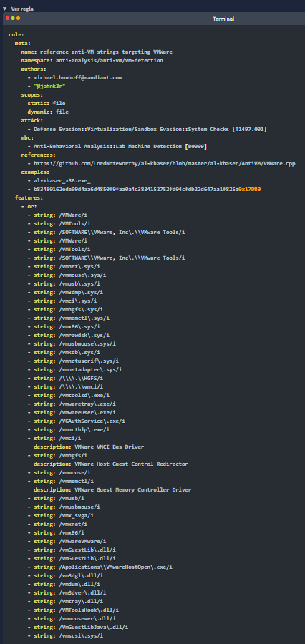
Task: Select the Lab Machine Detection B0009 line
Action: point(117,146)
